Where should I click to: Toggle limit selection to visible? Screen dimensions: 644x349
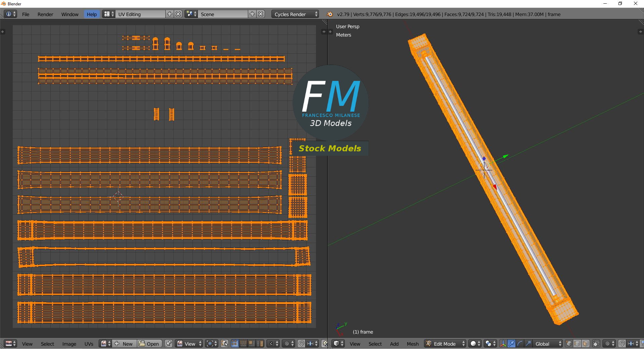click(x=596, y=344)
